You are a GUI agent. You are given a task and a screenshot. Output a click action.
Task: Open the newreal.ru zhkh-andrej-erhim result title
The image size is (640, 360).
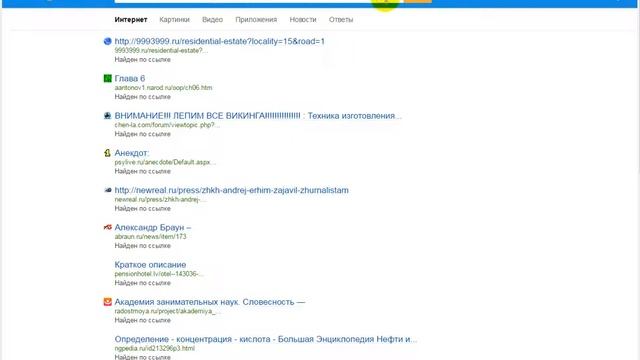click(231, 190)
